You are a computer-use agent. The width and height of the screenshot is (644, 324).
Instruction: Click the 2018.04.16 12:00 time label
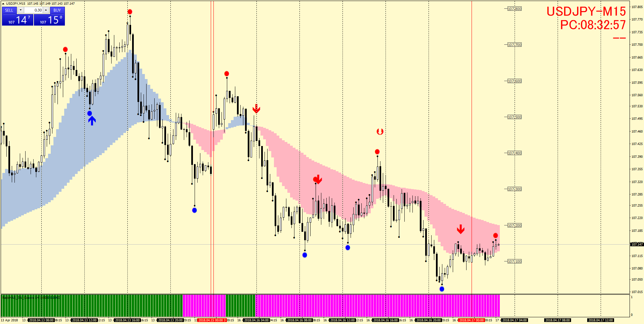[x=343, y=320]
